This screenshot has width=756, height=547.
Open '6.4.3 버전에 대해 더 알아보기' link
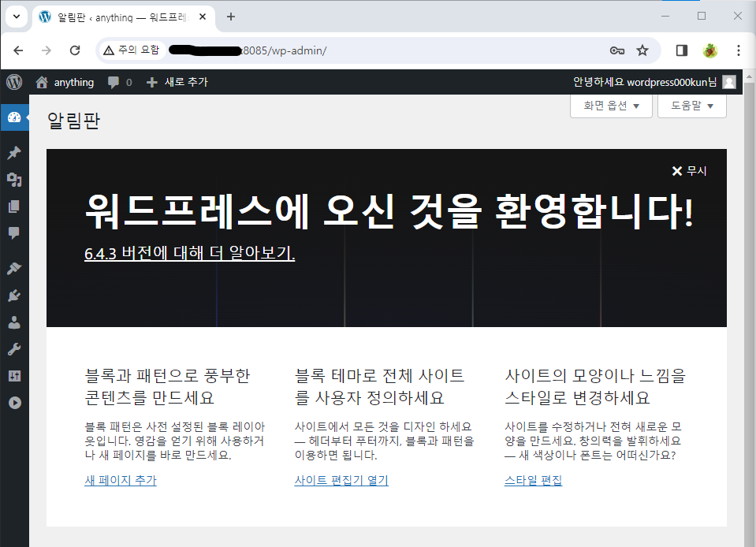click(x=189, y=252)
